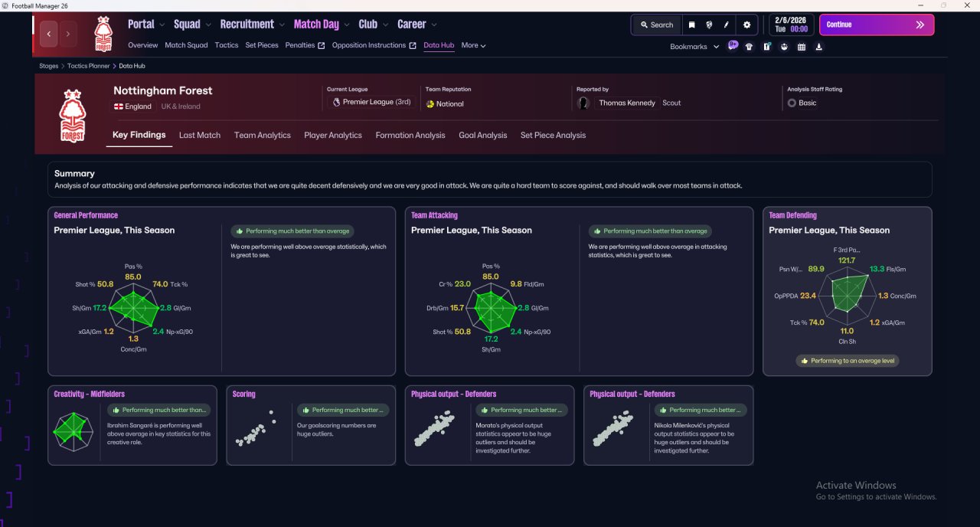Open the calendar icon in the bookmarks bar

(x=802, y=47)
